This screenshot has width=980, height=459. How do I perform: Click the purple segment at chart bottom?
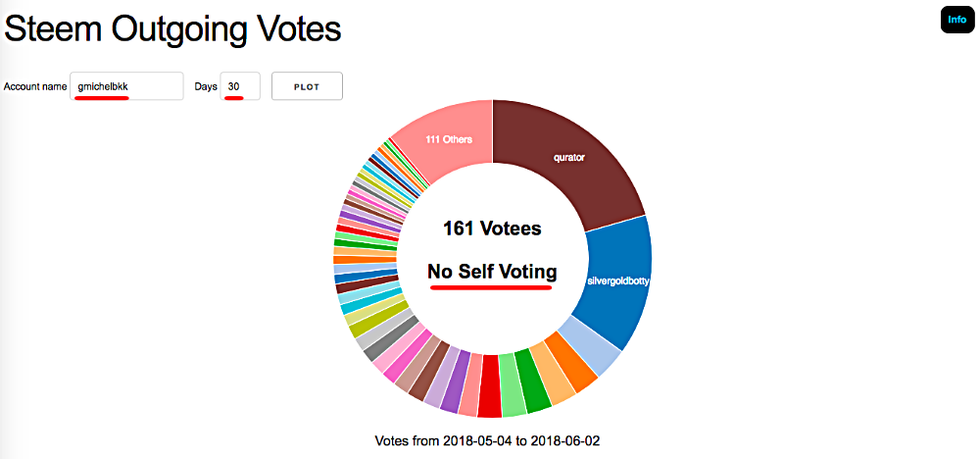point(457,381)
